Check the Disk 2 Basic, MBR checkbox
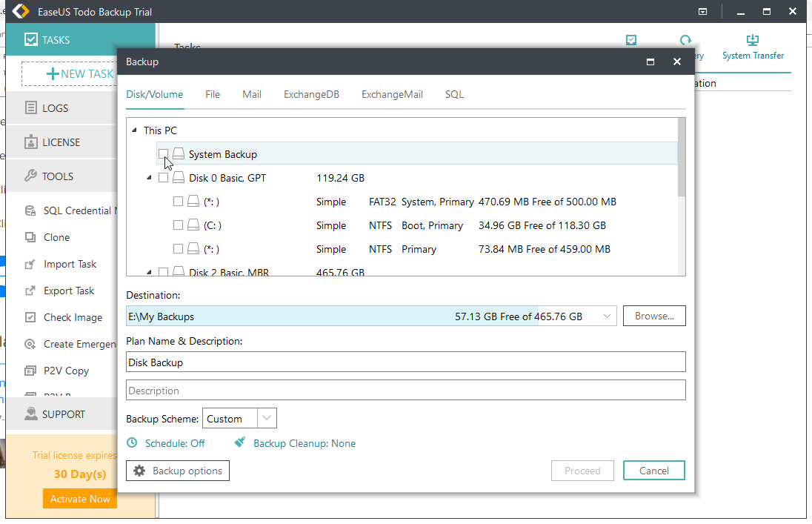Screen dimensions: 812x524 click(x=163, y=271)
